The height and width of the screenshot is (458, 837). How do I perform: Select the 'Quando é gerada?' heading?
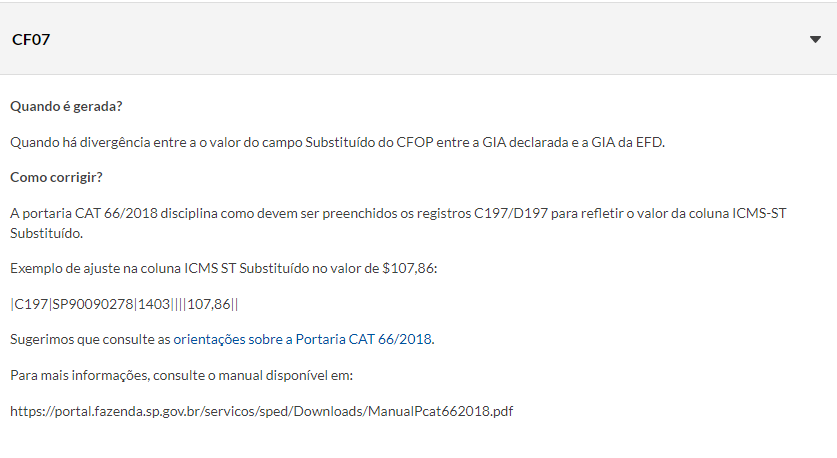coord(66,106)
